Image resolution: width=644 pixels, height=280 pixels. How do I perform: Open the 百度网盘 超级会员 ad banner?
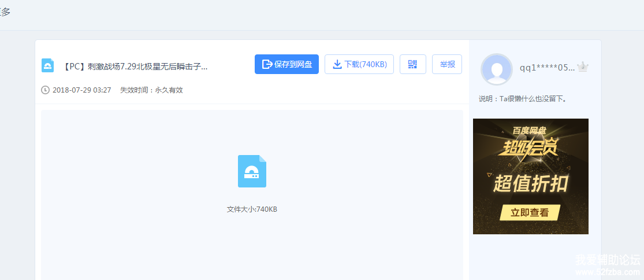pos(531,176)
